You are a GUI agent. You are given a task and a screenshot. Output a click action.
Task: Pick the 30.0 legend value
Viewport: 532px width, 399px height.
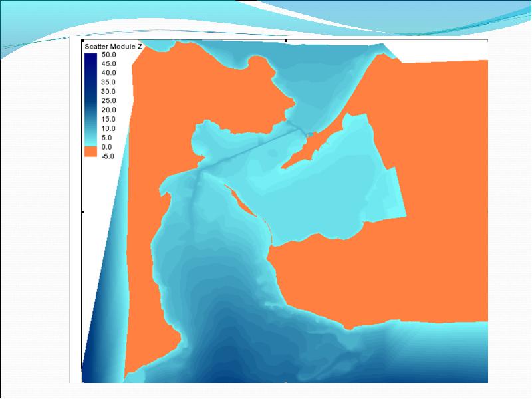[108, 91]
